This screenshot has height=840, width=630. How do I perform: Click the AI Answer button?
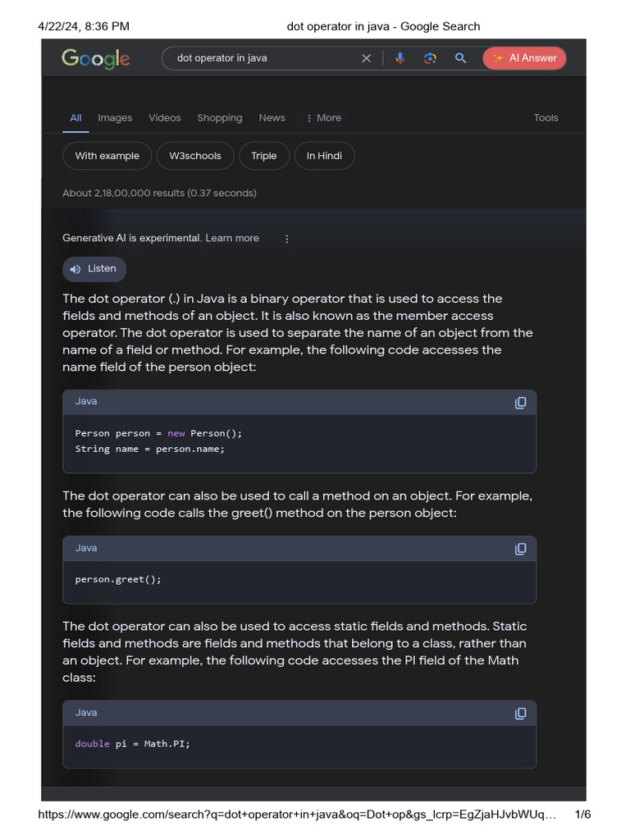pos(524,58)
